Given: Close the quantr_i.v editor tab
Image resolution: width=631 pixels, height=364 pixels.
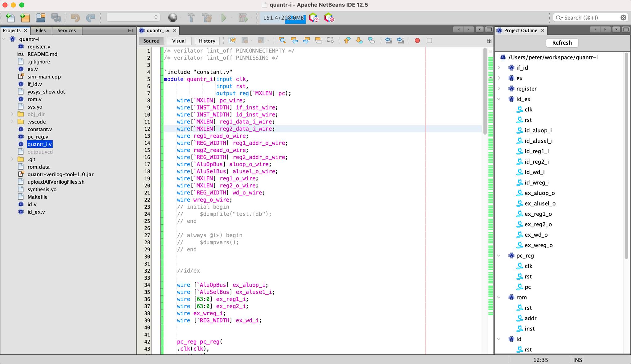Looking at the screenshot, I should pos(175,30).
